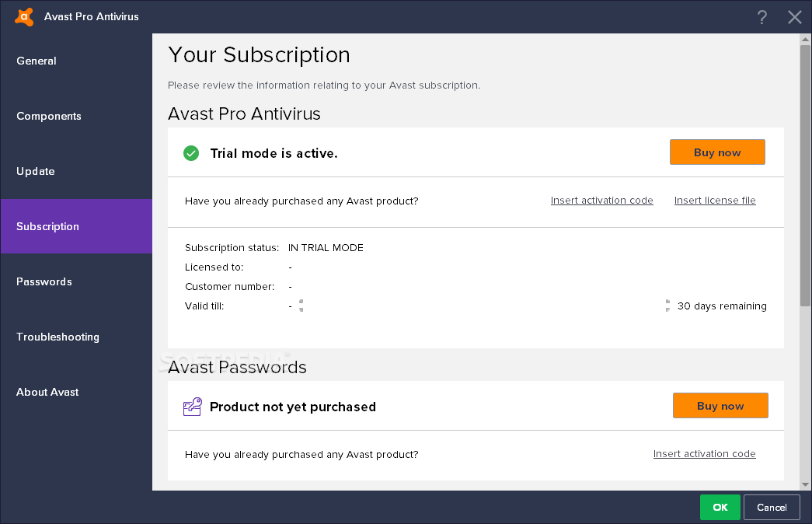Confirm with the green OK button
Viewport: 812px width, 524px height.
[720, 508]
